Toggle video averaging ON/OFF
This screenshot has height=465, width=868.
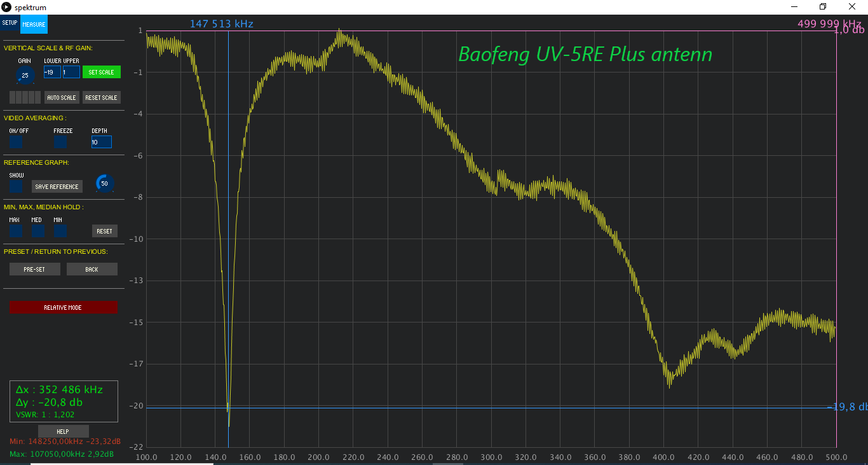16,142
